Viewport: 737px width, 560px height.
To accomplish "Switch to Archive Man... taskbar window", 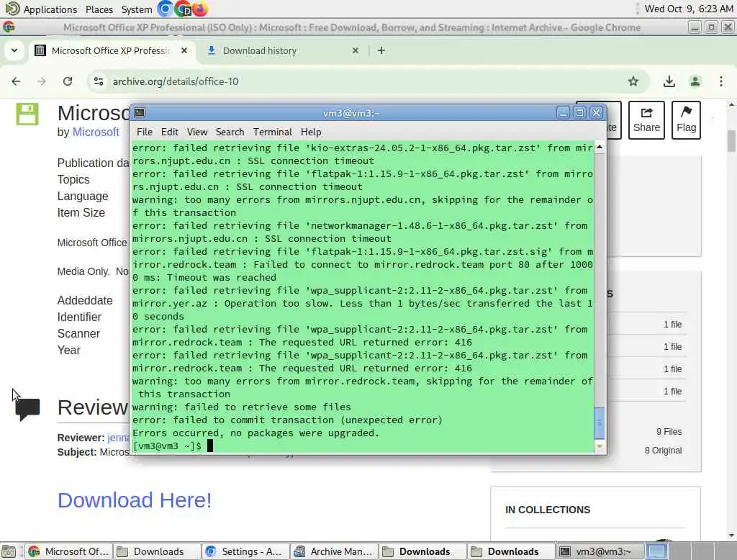I will [334, 551].
